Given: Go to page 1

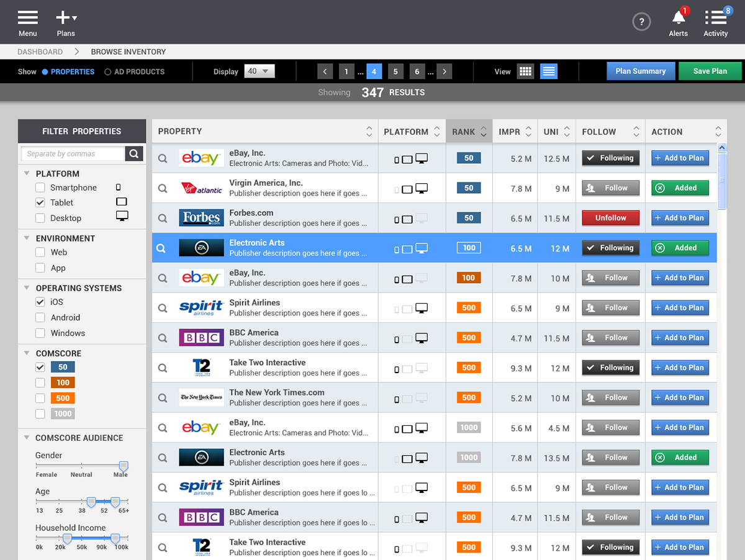Looking at the screenshot, I should [347, 71].
